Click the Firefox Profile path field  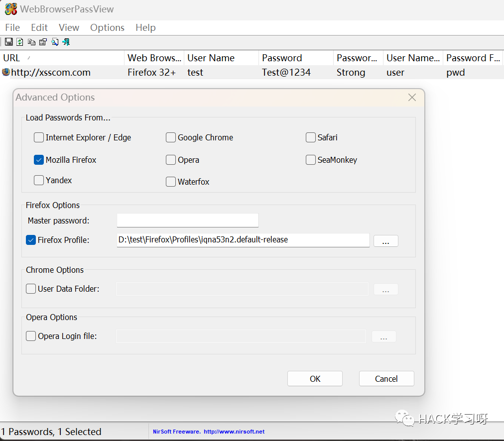pyautogui.click(x=244, y=240)
